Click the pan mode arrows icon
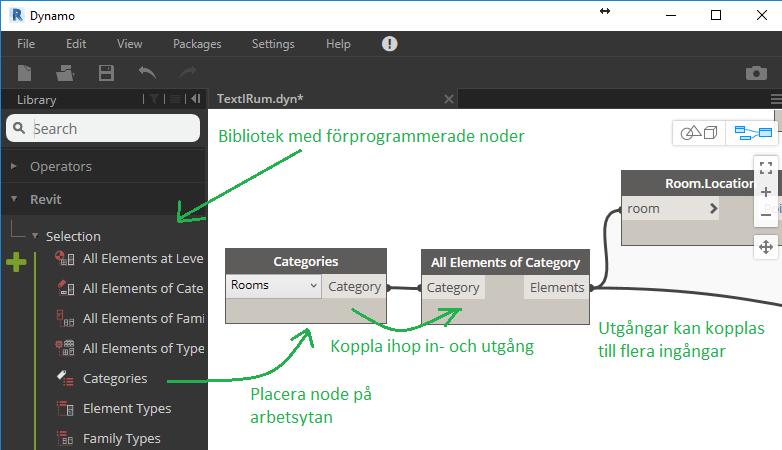The width and height of the screenshot is (782, 450). click(766, 247)
